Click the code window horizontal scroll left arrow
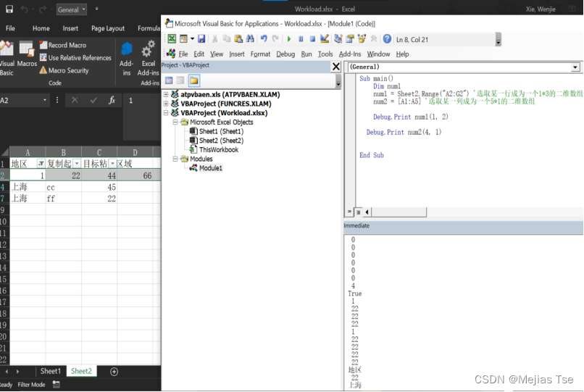This screenshot has width=584, height=392. pyautogui.click(x=367, y=212)
